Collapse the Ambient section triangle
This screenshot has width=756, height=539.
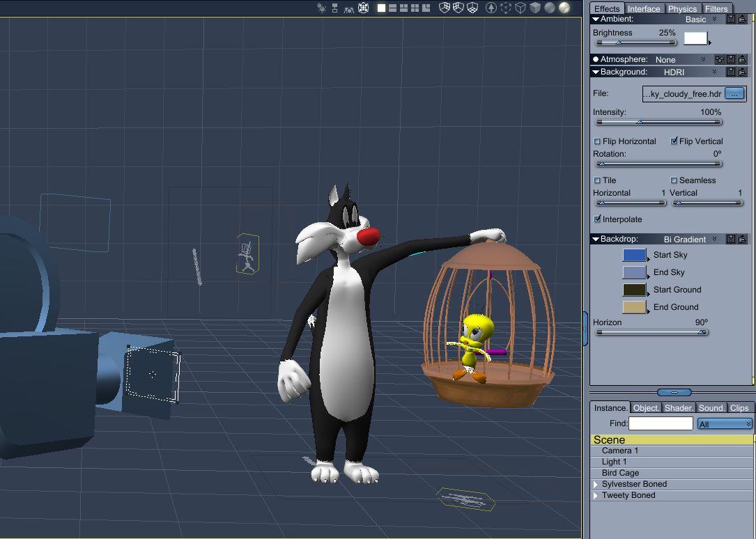click(x=596, y=19)
